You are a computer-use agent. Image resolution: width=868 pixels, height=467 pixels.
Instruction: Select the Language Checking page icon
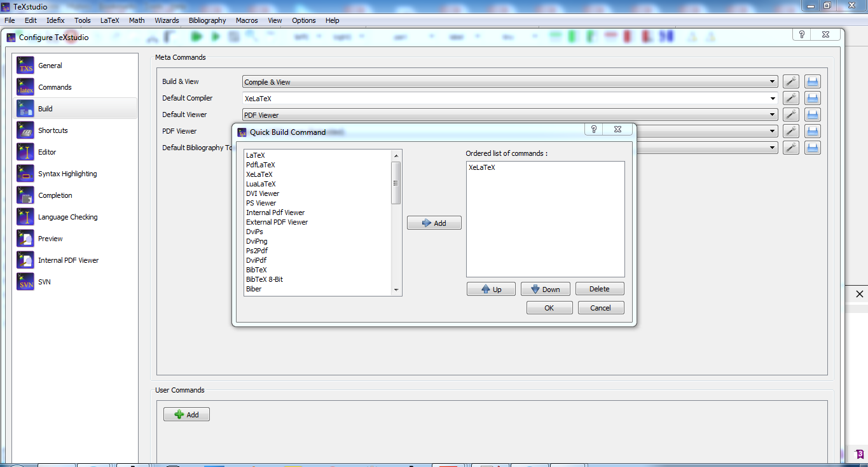(25, 217)
